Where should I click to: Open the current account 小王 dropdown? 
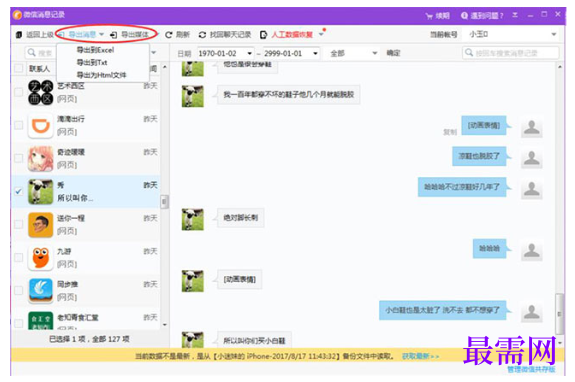512,34
